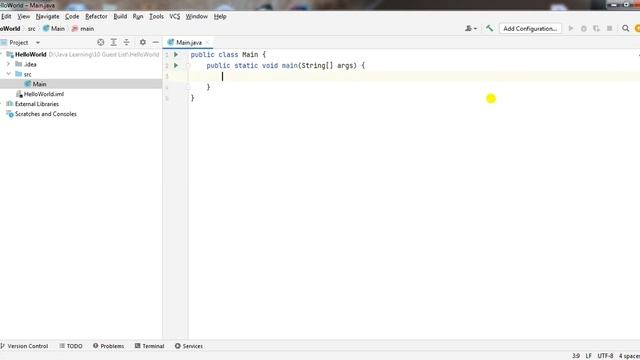Open the Navigate menu

pyautogui.click(x=47, y=16)
